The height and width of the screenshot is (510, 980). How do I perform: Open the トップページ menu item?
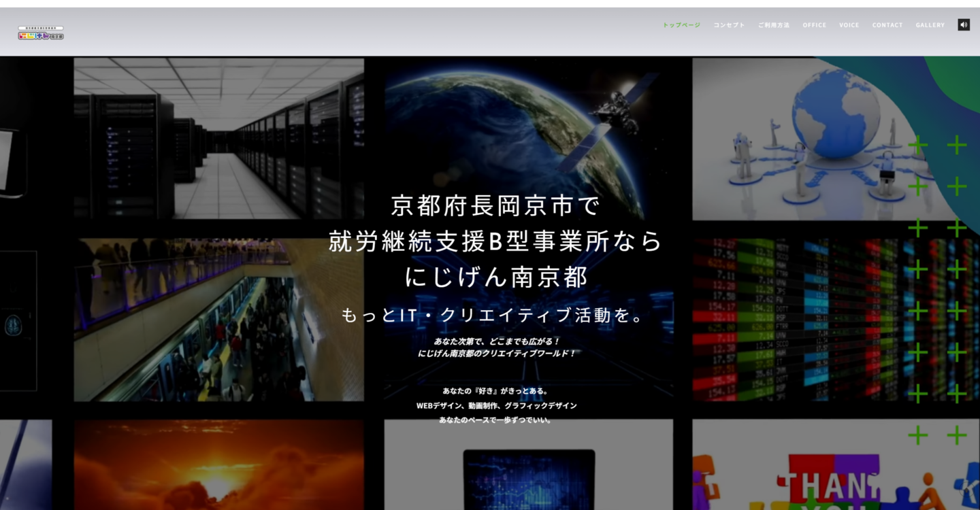click(681, 25)
